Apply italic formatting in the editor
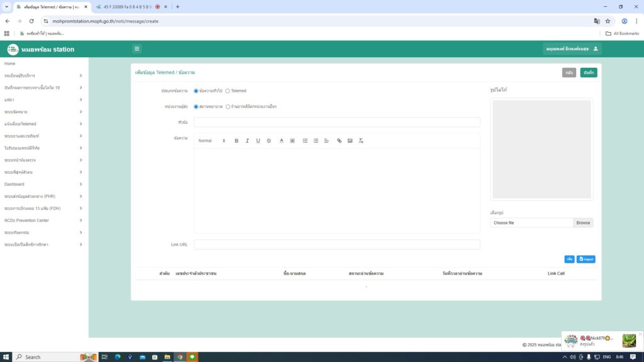 click(x=247, y=141)
